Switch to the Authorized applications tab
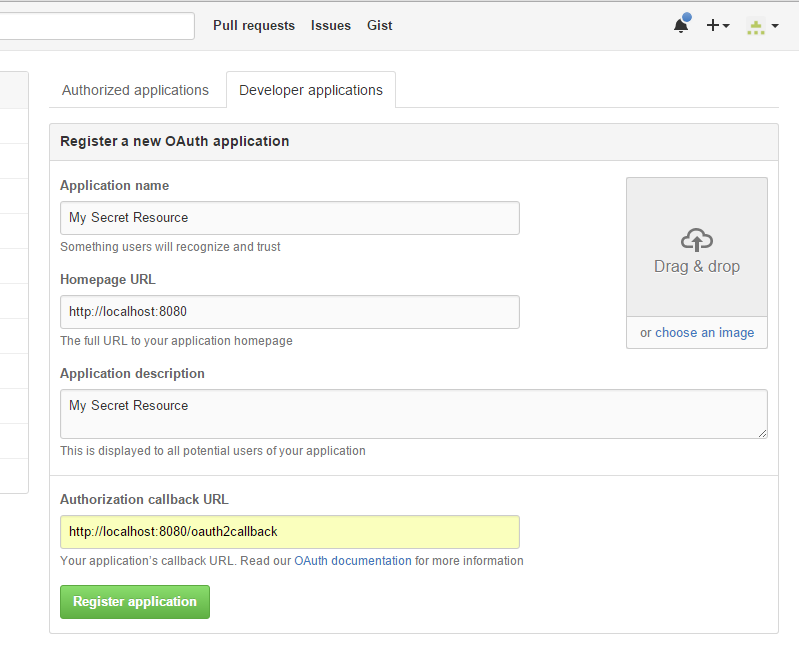The height and width of the screenshot is (649, 799). pos(135,90)
